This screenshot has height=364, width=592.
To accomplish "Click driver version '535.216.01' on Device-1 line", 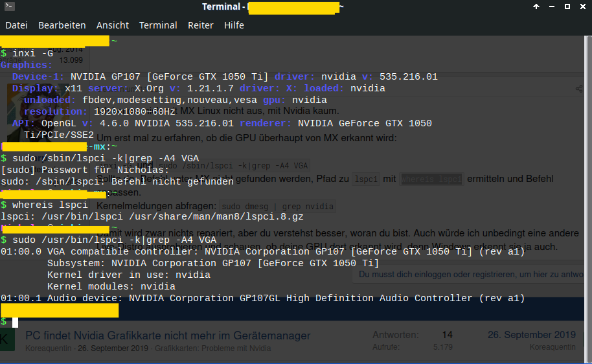I will [x=409, y=76].
